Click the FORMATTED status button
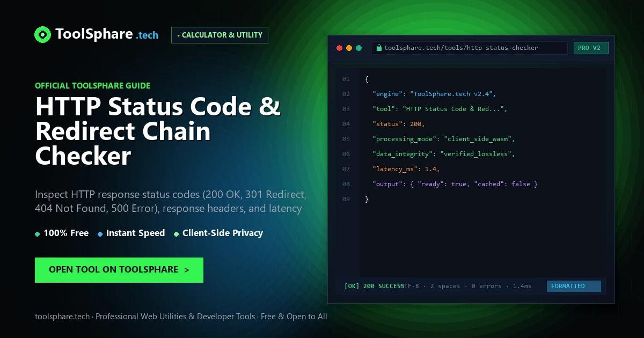The width and height of the screenshot is (644, 338). click(574, 286)
